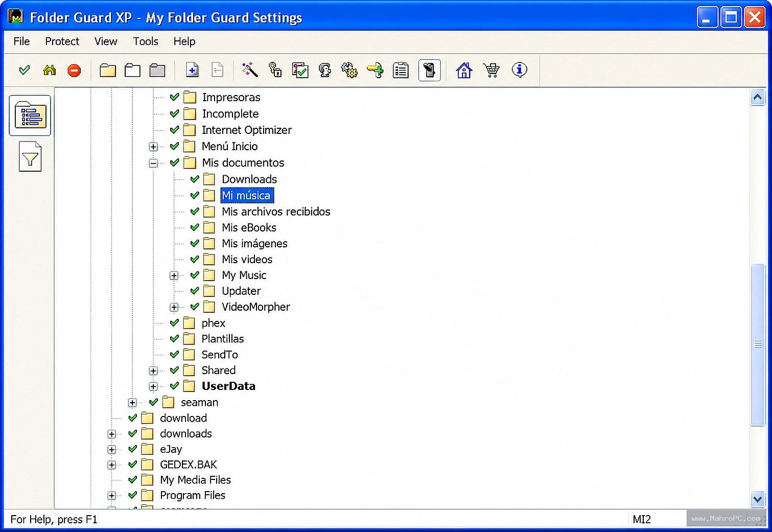Click the user head profile toolbar icon
Screen dimensions: 772x532
(x=325, y=70)
